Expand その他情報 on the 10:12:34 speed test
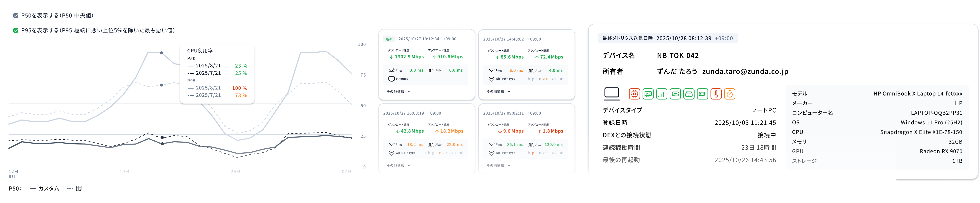This screenshot has height=203, width=980. click(399, 92)
